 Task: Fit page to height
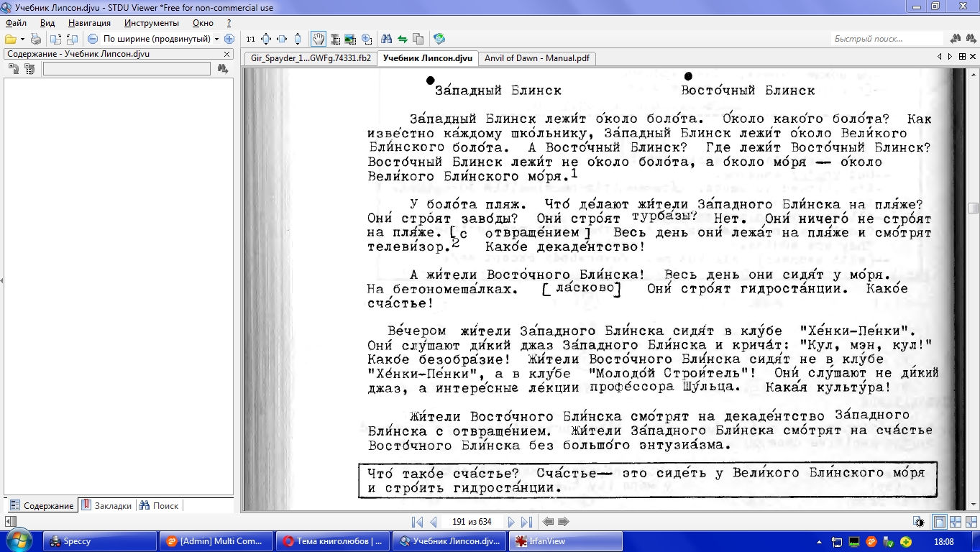pyautogui.click(x=298, y=39)
